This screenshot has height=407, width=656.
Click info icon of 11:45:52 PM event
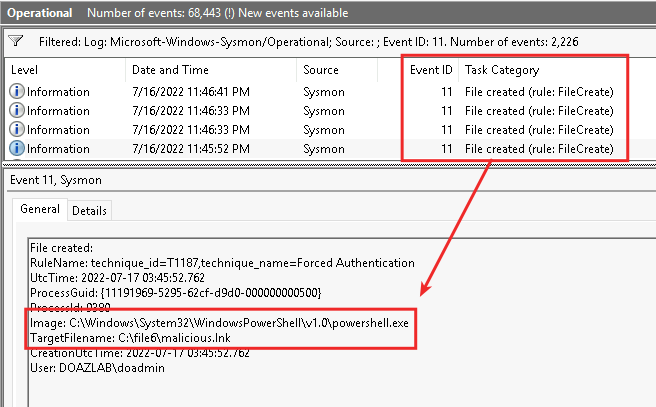17,149
